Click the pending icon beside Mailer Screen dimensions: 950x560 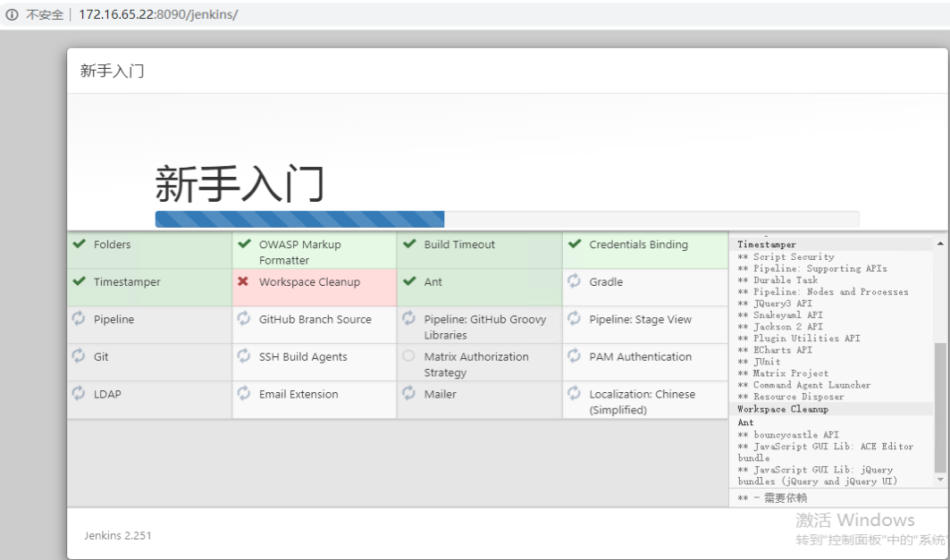coord(409,393)
